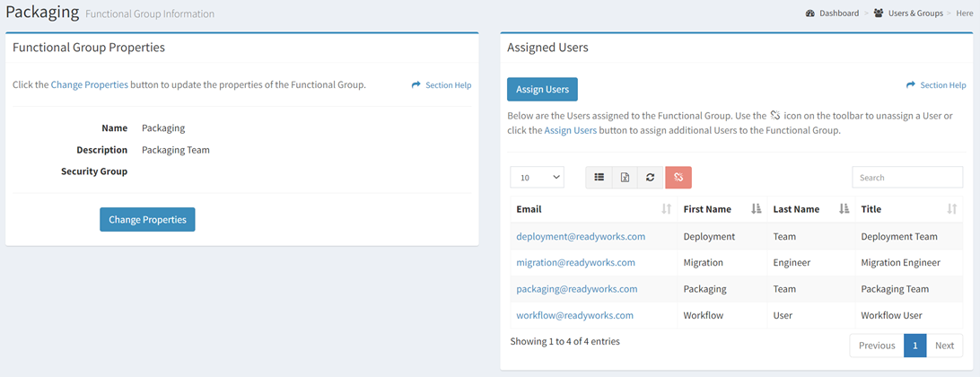This screenshot has height=377, width=980.
Task: Click the red unassign user icon
Action: 678,178
